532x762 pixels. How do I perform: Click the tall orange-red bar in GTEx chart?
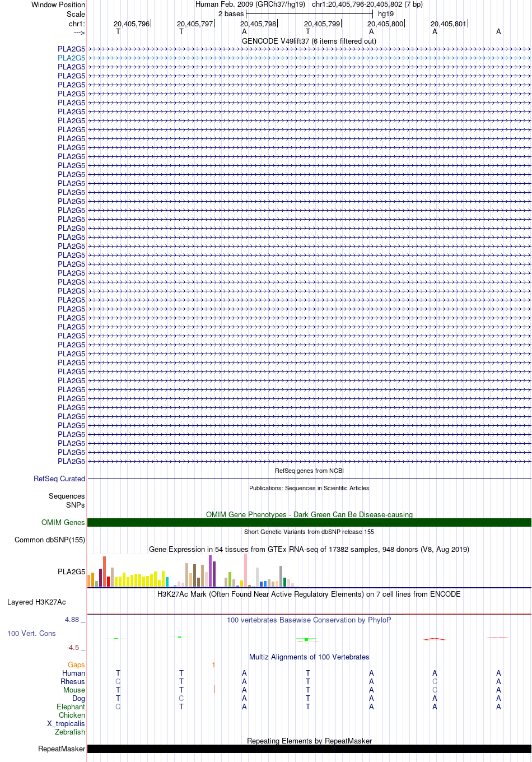104,571
